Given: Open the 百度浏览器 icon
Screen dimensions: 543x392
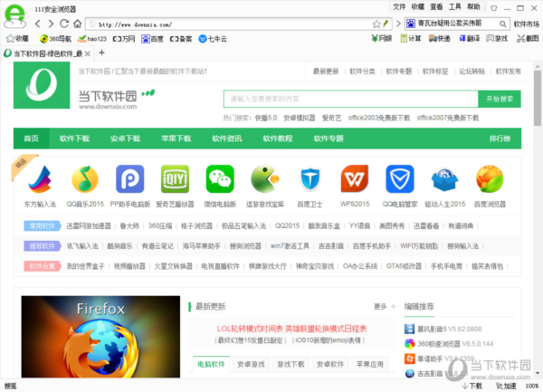Looking at the screenshot, I should click(x=490, y=179).
